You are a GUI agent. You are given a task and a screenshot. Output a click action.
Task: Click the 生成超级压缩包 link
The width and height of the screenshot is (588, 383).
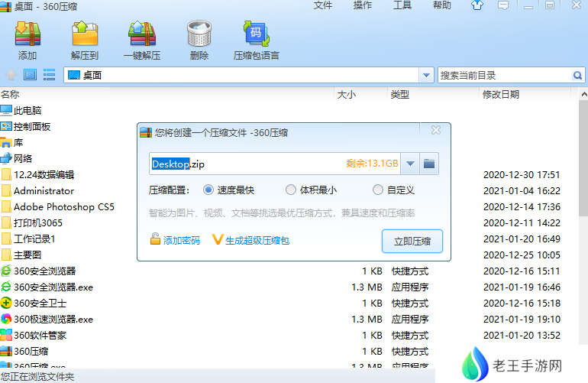coord(257,240)
